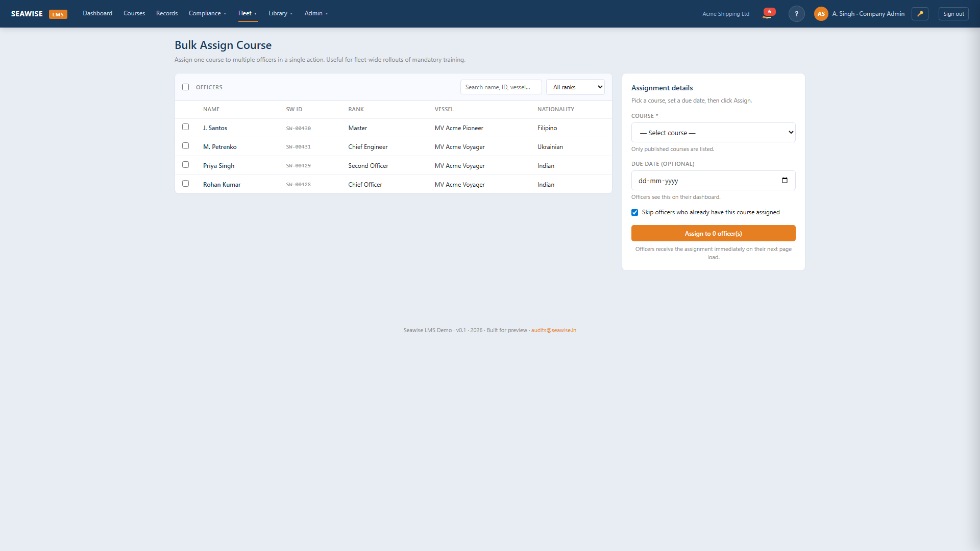Tick the select-all OFFICERS checkbox

coord(185,87)
